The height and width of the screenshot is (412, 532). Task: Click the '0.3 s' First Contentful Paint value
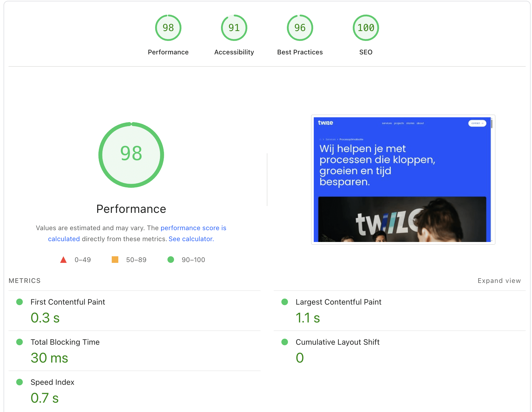click(45, 318)
